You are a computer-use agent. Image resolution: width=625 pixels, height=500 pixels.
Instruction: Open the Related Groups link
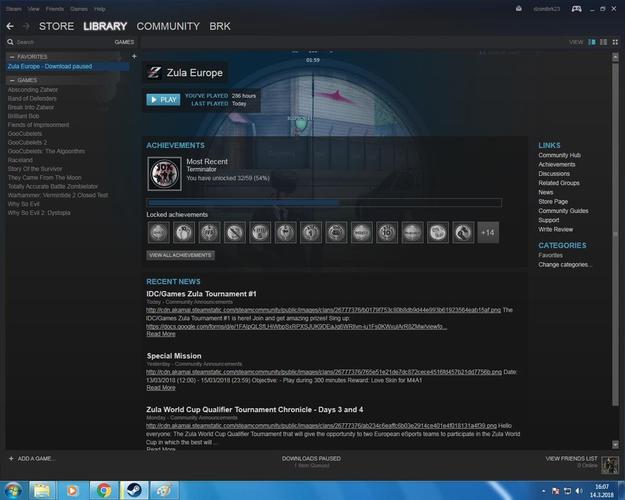click(559, 183)
